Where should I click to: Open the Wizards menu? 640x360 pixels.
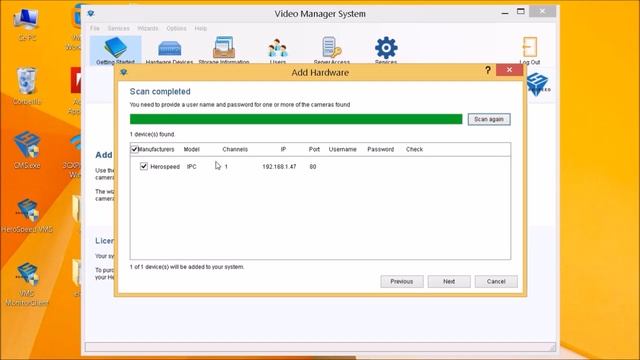click(148, 28)
